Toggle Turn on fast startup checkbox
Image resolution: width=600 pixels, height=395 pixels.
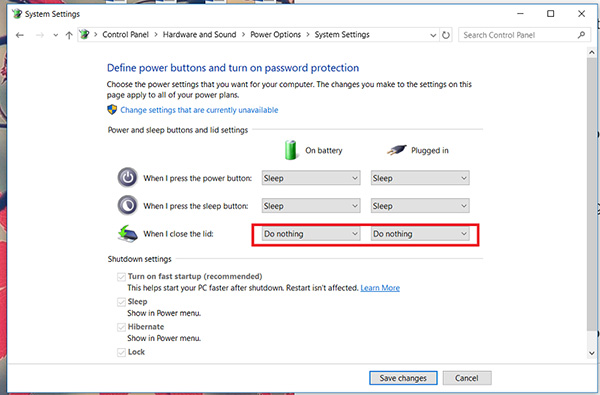click(x=121, y=277)
